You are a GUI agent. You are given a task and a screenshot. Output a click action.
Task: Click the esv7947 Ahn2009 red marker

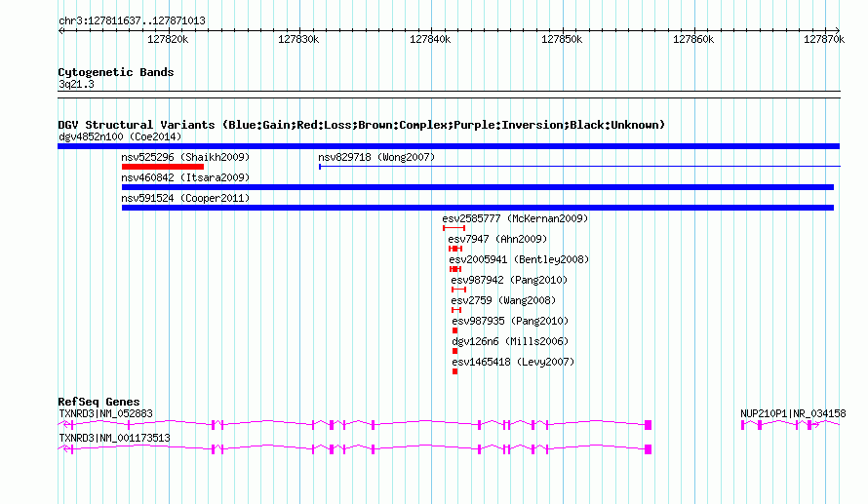455,249
